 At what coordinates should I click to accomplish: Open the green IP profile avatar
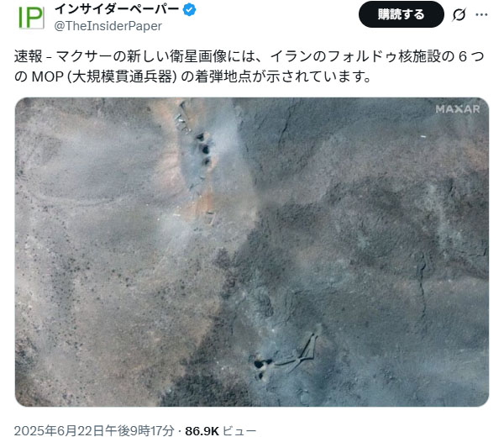31,18
